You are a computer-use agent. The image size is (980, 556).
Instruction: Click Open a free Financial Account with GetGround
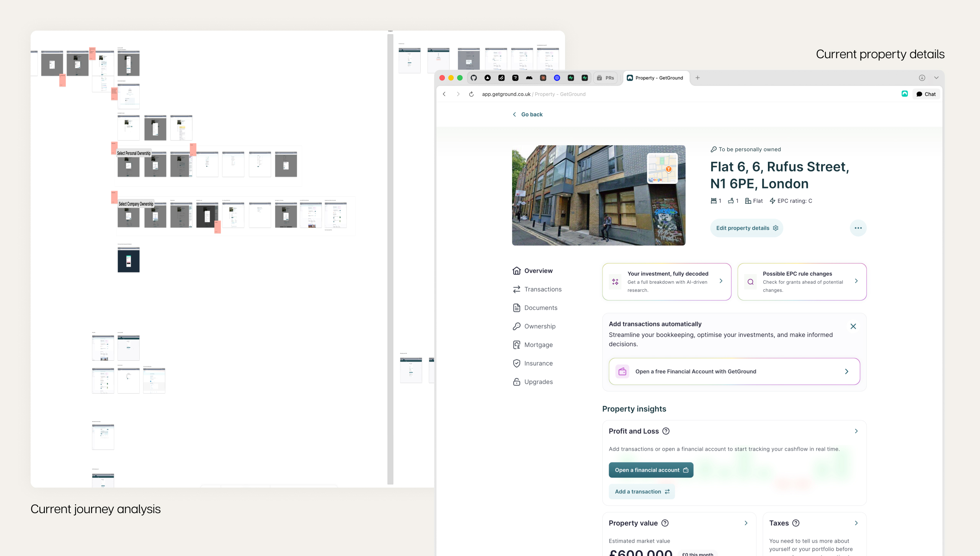click(734, 371)
